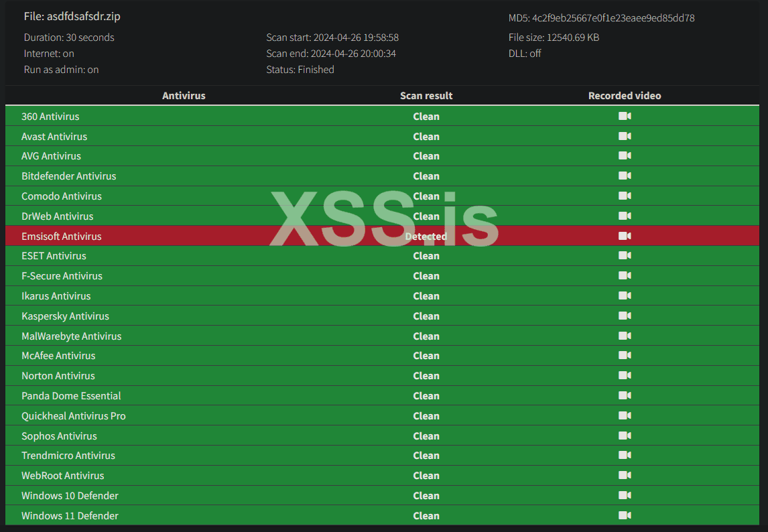Select the WebRoot Antivirus name
The image size is (768, 532).
pyautogui.click(x=63, y=476)
